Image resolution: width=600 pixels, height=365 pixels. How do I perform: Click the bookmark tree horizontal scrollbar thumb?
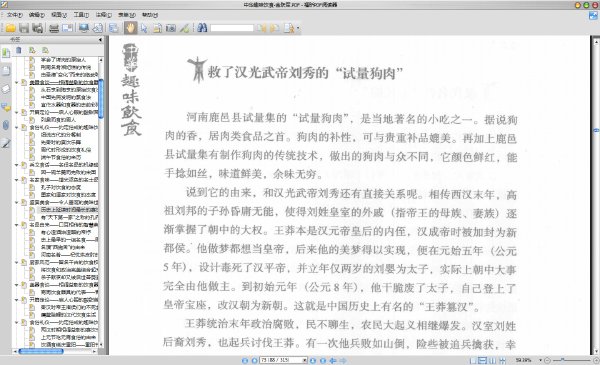41,351
